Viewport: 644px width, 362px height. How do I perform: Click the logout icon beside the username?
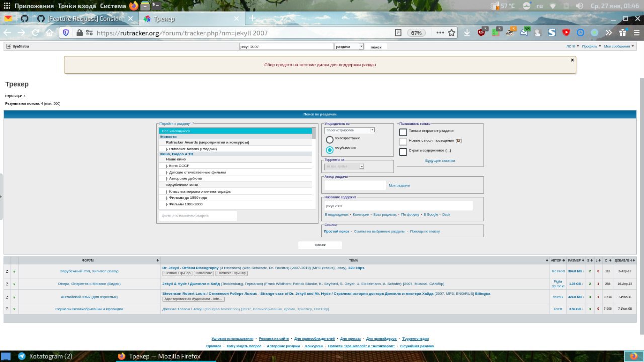tap(9, 46)
